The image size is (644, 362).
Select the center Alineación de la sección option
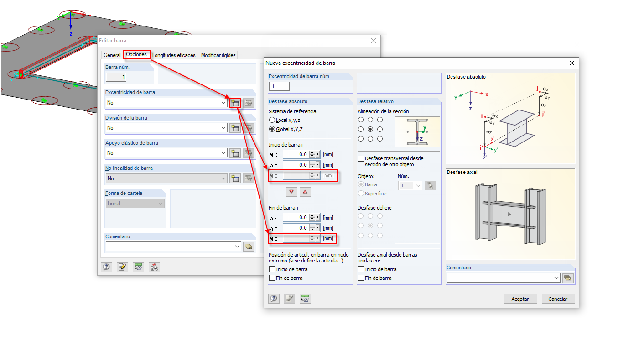pyautogui.click(x=370, y=129)
